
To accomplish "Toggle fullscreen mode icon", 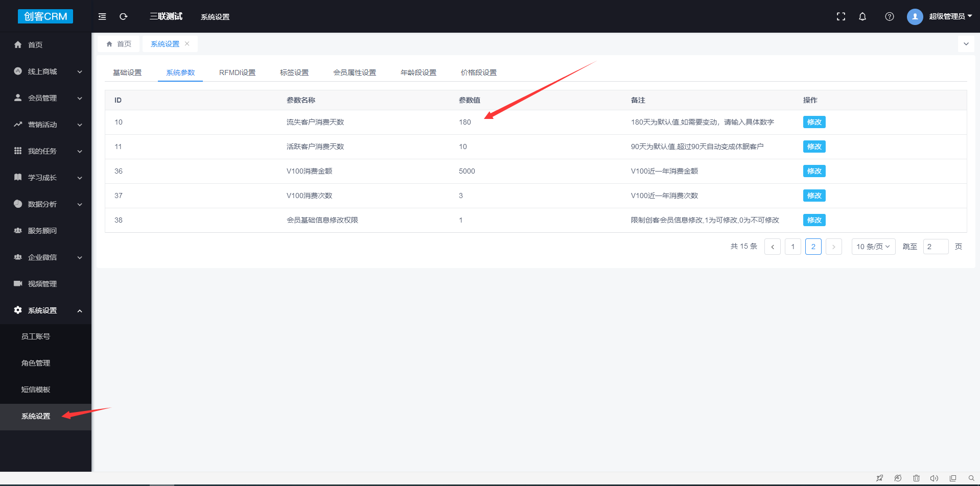I will coord(841,16).
